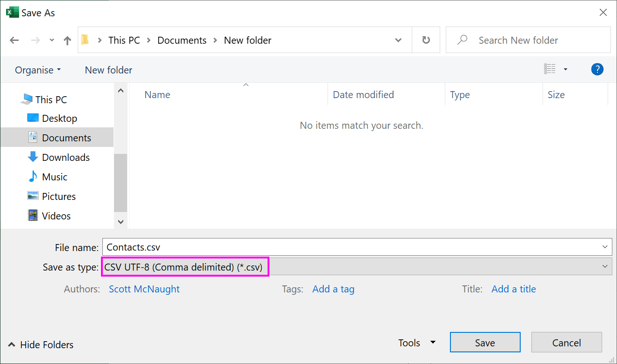This screenshot has width=617, height=364.
Task: Collapse the pane with Hide Folders
Action: [x=41, y=345]
